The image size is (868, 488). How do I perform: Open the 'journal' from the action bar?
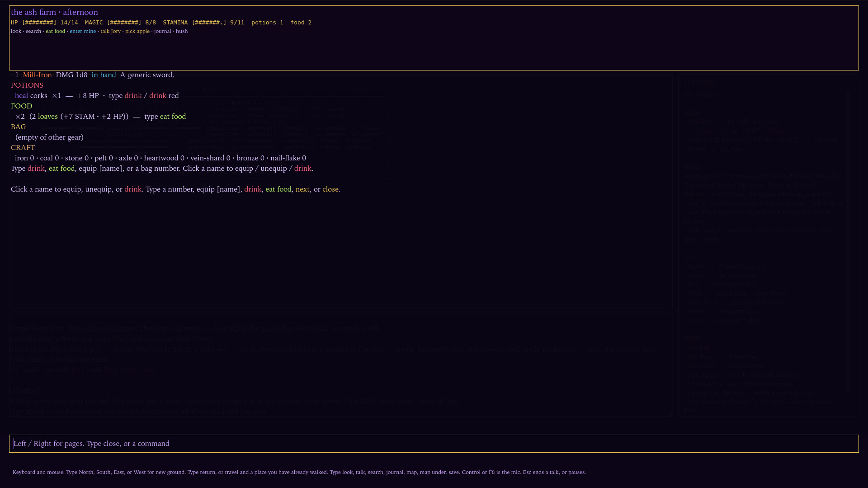(163, 31)
